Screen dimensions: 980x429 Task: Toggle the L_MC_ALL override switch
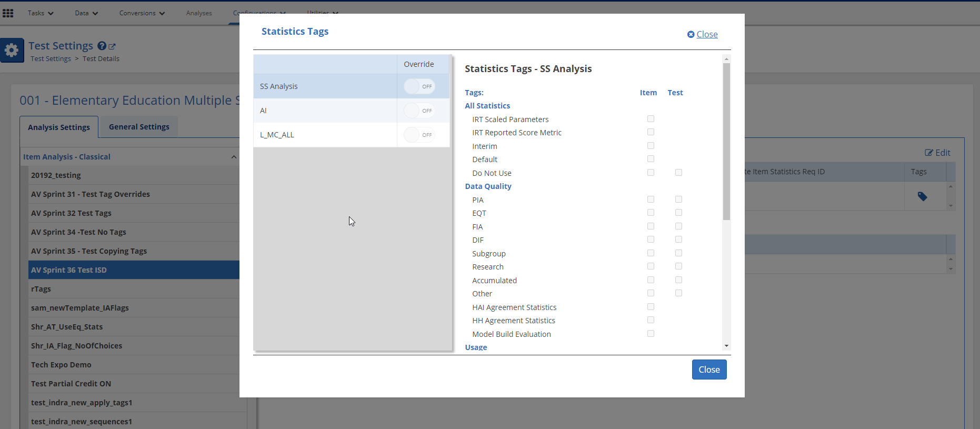pyautogui.click(x=419, y=135)
